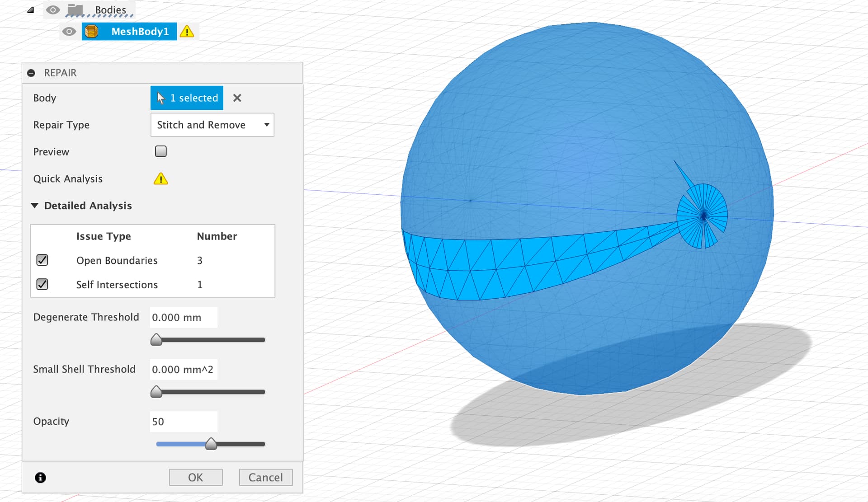The image size is (868, 502).
Task: Uncheck the Self Intersections checkbox
Action: [x=42, y=284]
